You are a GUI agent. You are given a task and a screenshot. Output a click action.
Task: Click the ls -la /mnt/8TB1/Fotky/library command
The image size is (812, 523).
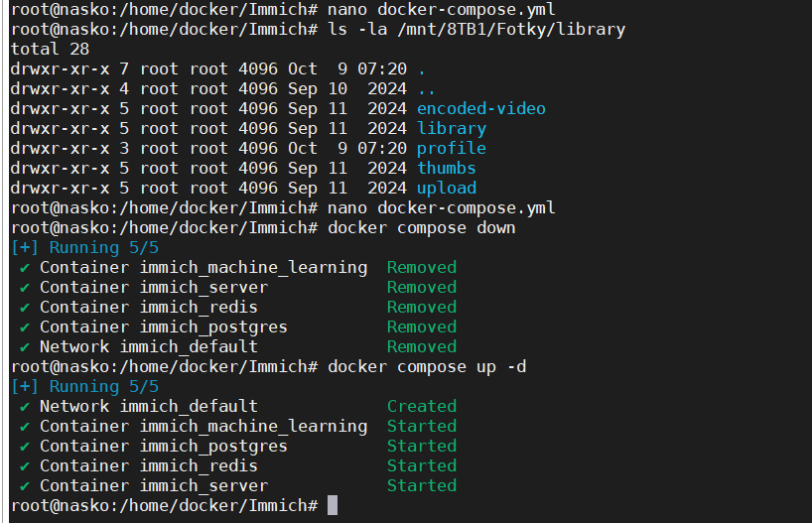476,29
